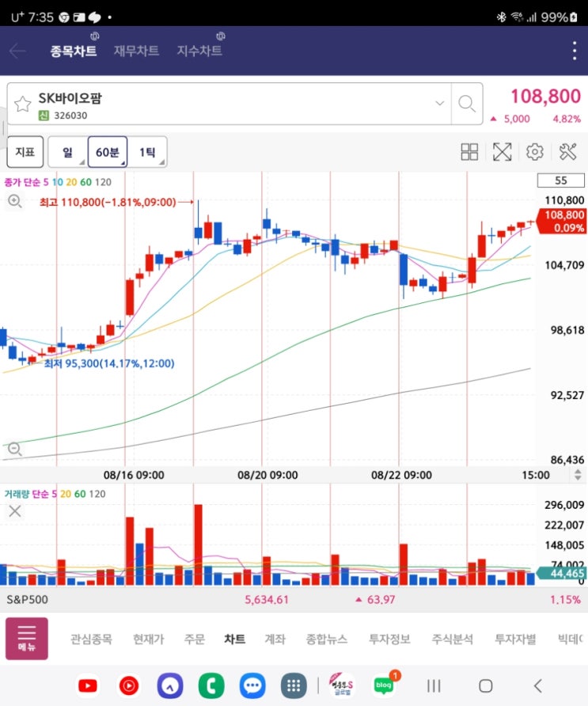This screenshot has width=588, height=706.
Task: Open 투자정보 in the bottom menu
Action: click(389, 639)
